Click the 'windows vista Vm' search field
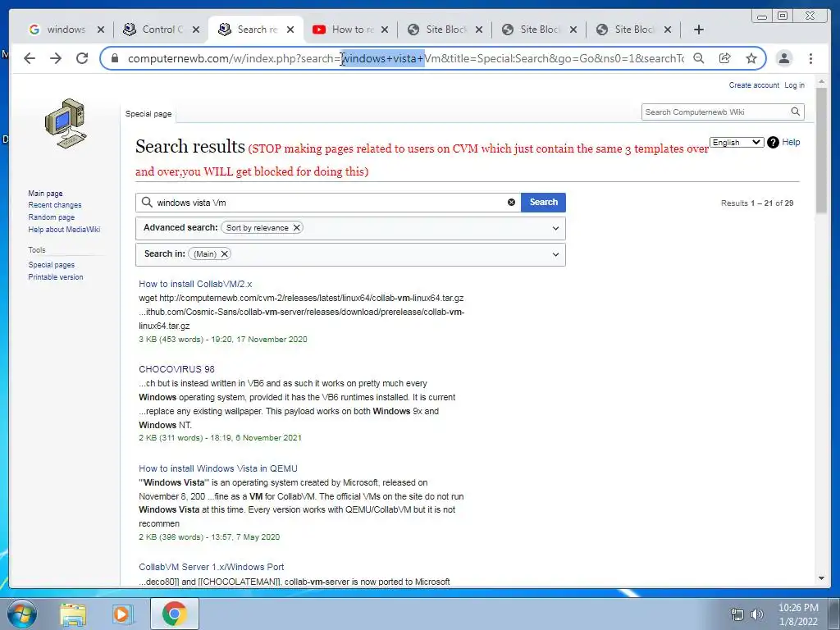 click(328, 203)
